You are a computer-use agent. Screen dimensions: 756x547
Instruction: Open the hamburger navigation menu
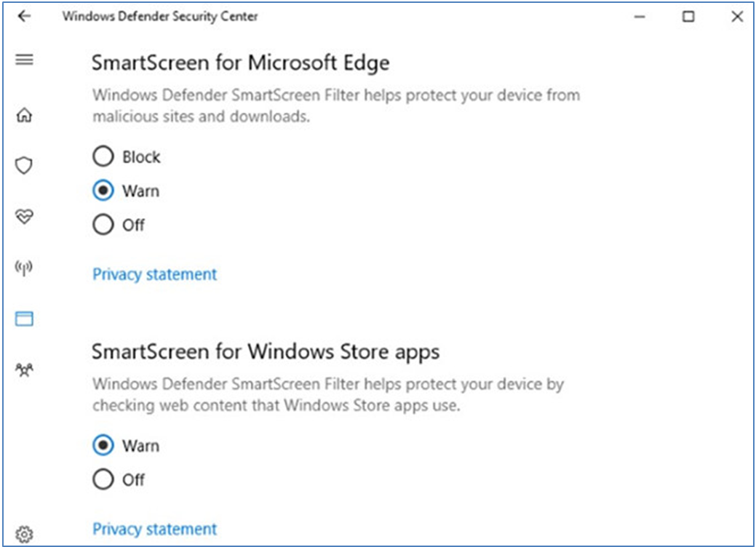pos(24,60)
